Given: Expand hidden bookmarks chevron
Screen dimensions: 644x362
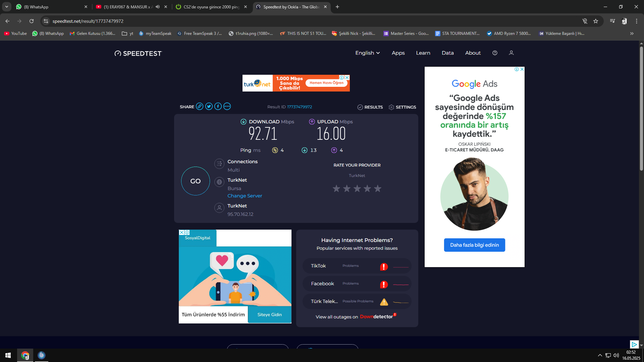Looking at the screenshot, I should coord(632,34).
